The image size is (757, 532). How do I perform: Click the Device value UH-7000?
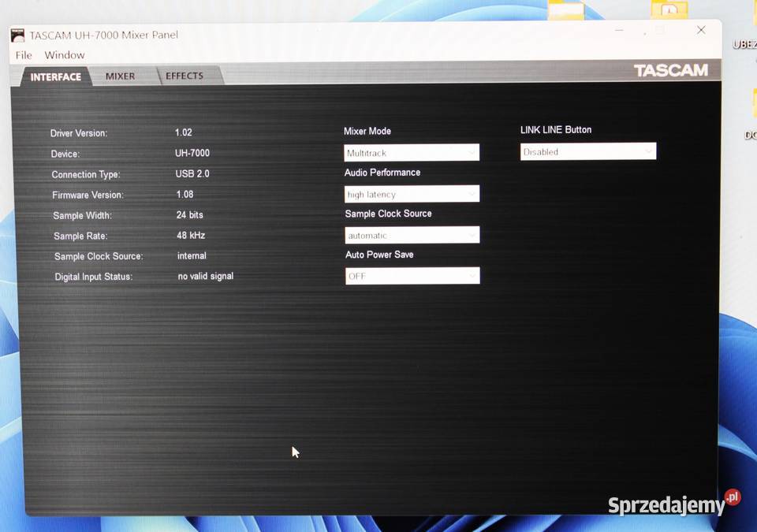click(x=192, y=153)
